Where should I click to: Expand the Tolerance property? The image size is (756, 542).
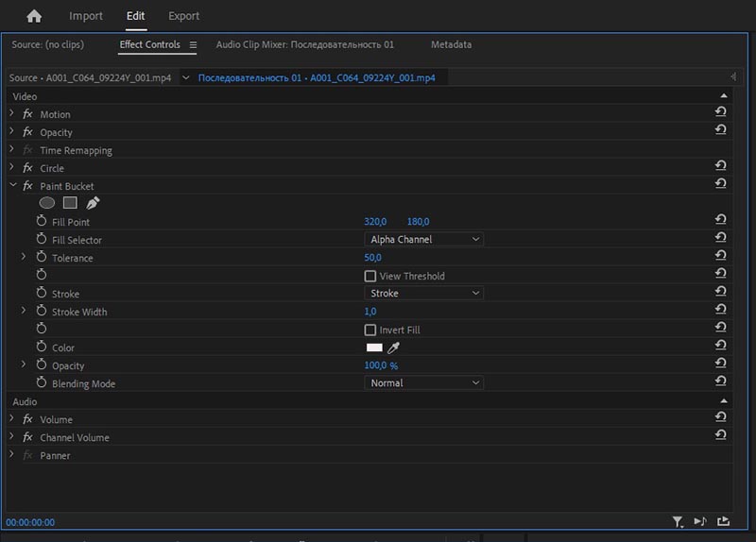24,258
